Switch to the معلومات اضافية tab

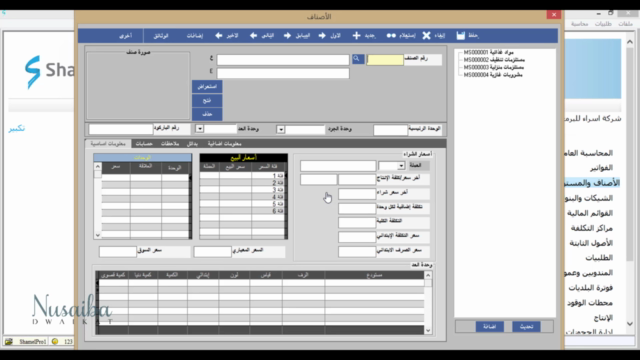(x=224, y=144)
